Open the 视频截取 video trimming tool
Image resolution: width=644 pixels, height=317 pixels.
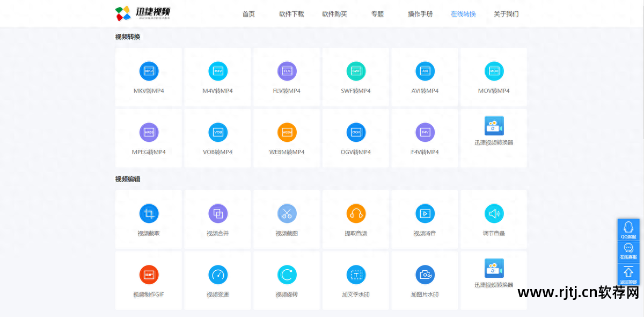click(149, 213)
